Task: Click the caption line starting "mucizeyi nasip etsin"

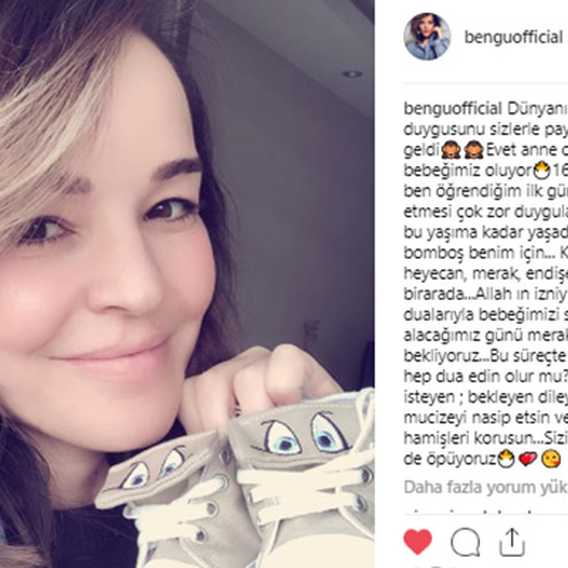Action: tap(486, 418)
